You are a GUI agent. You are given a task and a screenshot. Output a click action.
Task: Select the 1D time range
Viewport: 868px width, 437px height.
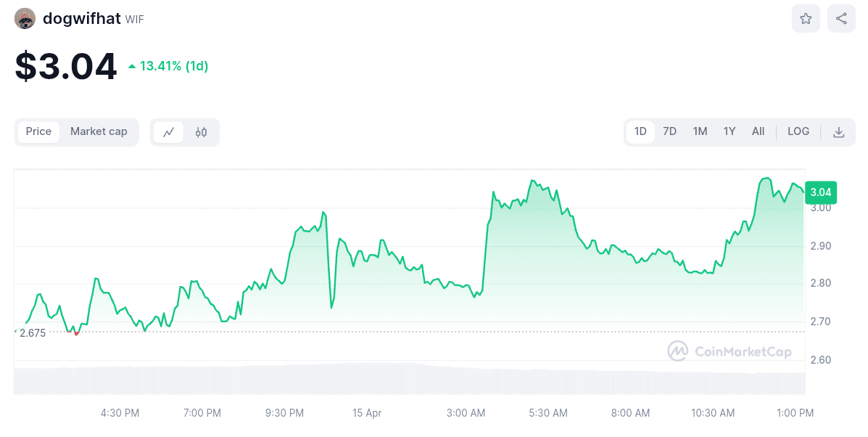[640, 131]
